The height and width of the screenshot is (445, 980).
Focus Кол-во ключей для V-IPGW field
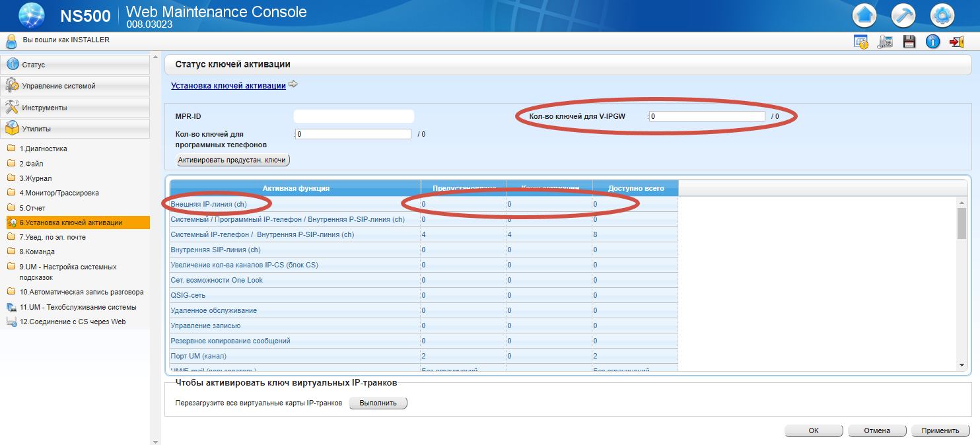707,116
